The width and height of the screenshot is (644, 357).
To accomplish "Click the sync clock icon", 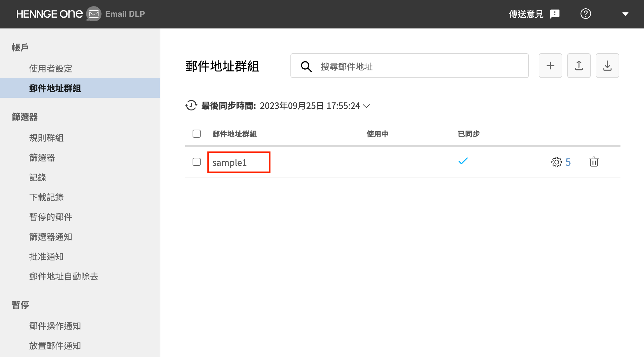I will tap(191, 105).
